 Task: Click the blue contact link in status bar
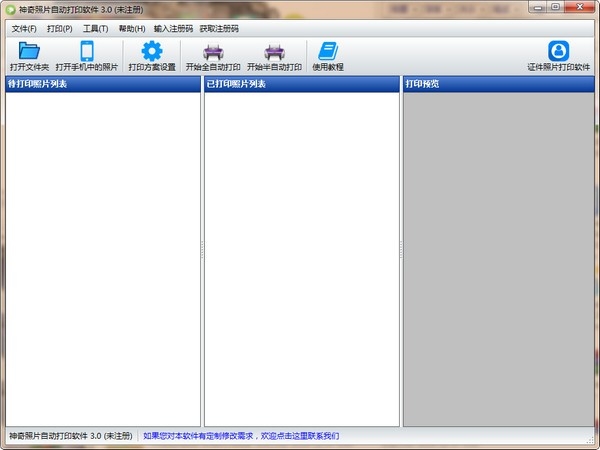coord(241,436)
